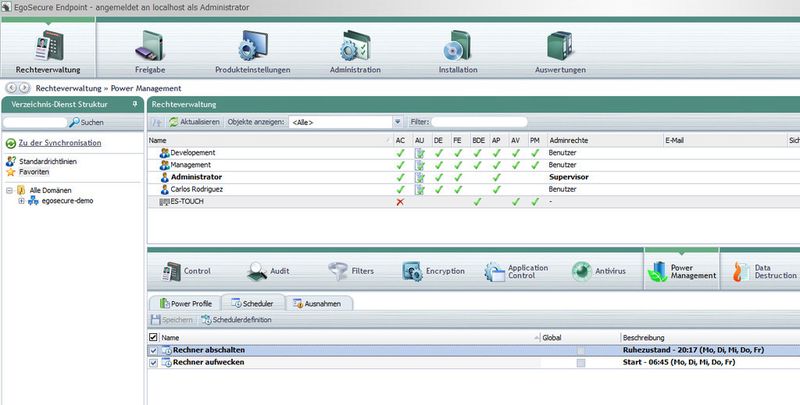Screen dimensions: 800x405
Task: Click the Zu der Synchronisation link
Action: point(60,143)
